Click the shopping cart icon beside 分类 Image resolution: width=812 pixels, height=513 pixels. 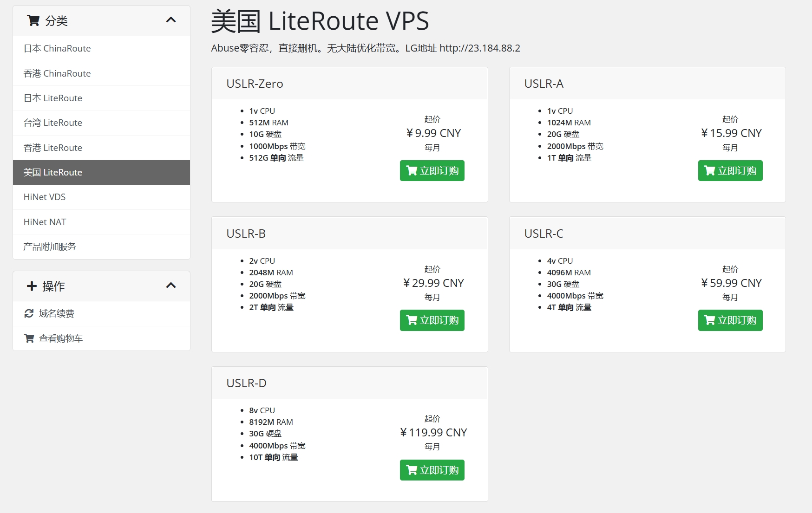[x=33, y=20]
